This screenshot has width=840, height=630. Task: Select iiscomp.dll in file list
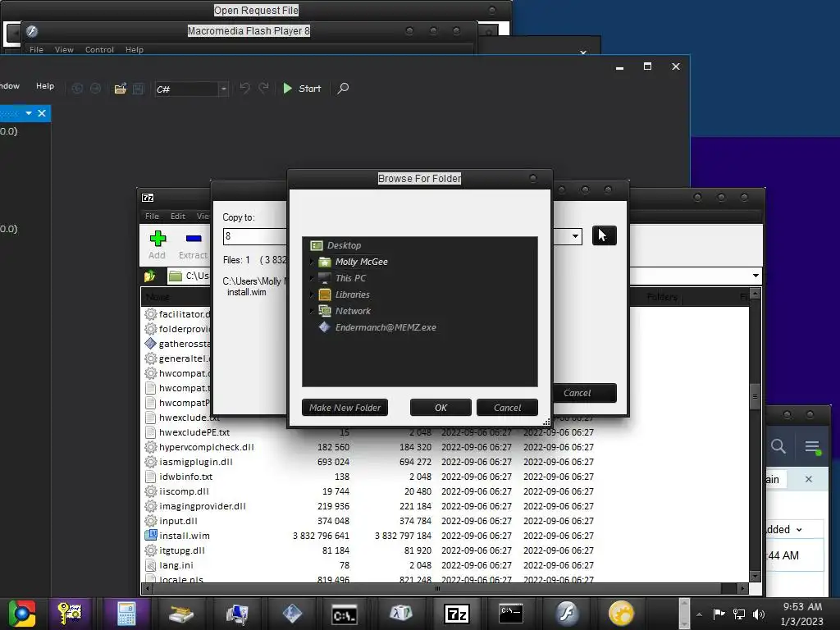click(184, 491)
